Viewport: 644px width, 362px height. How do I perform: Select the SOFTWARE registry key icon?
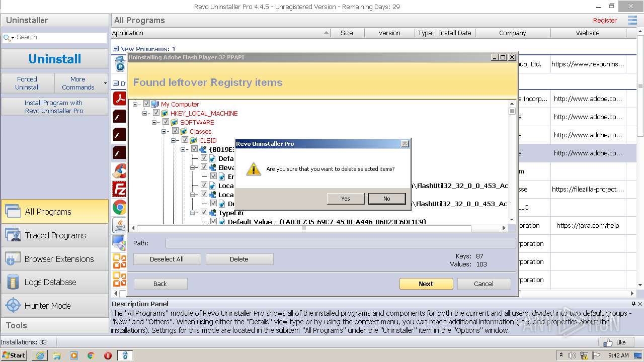coord(174,122)
